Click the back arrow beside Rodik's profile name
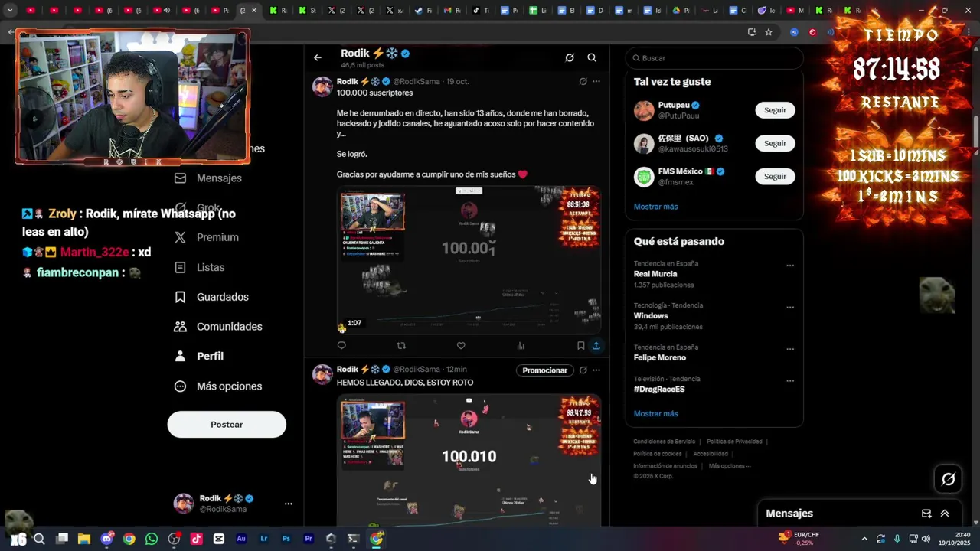 pos(317,57)
